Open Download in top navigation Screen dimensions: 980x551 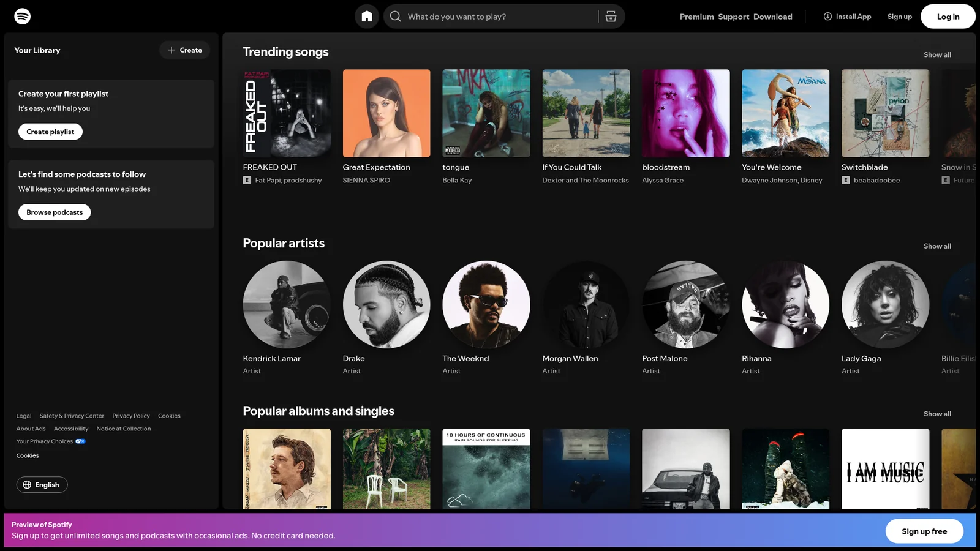[x=772, y=17]
